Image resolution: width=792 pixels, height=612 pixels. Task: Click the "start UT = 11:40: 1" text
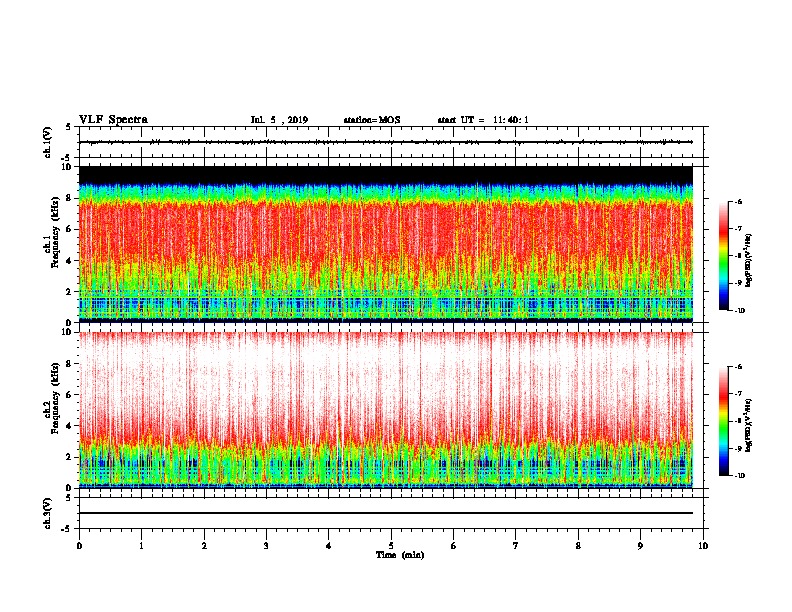tap(483, 120)
